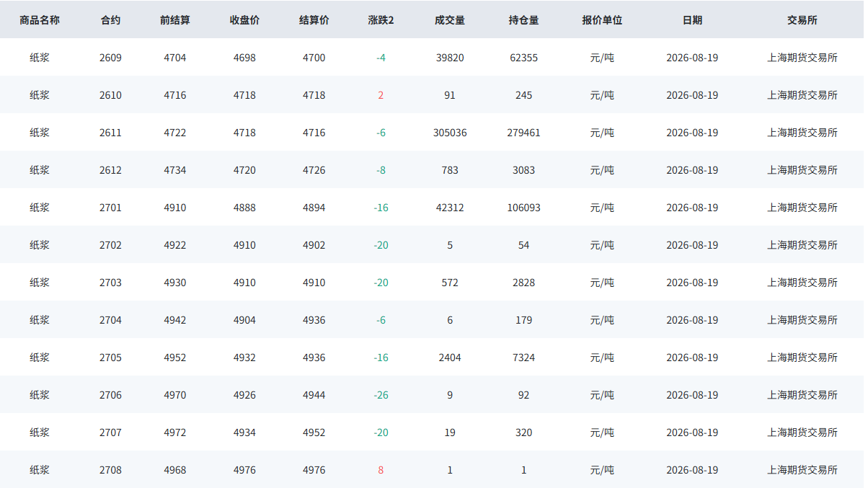Click open interest 179

(x=523, y=320)
